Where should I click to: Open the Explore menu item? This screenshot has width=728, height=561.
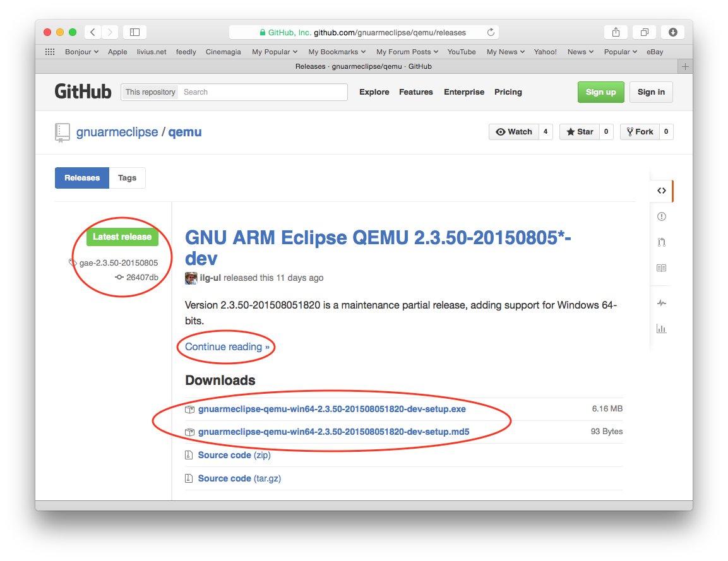(374, 92)
